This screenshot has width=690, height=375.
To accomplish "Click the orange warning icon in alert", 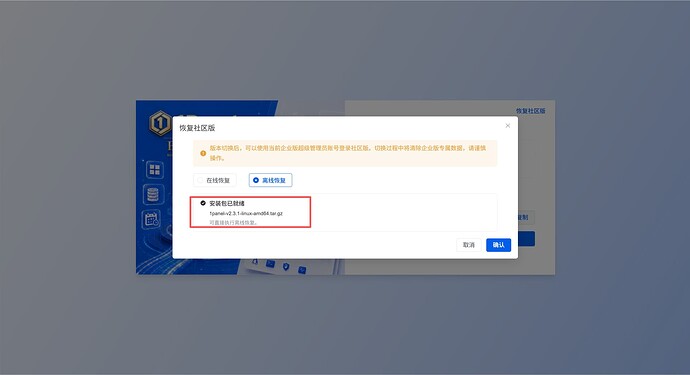I will click(x=203, y=153).
